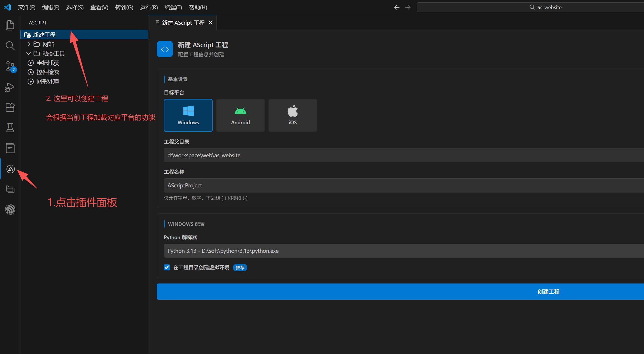Open the Extensions sidebar icon
Viewport: 644px width, 354px height.
pos(10,107)
